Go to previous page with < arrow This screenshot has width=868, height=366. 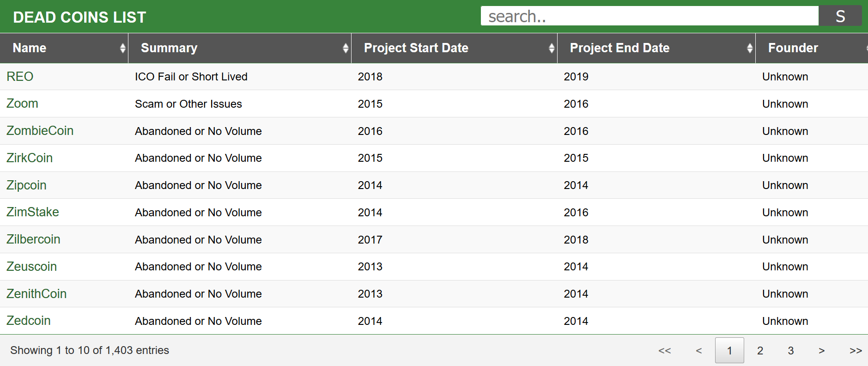point(698,351)
